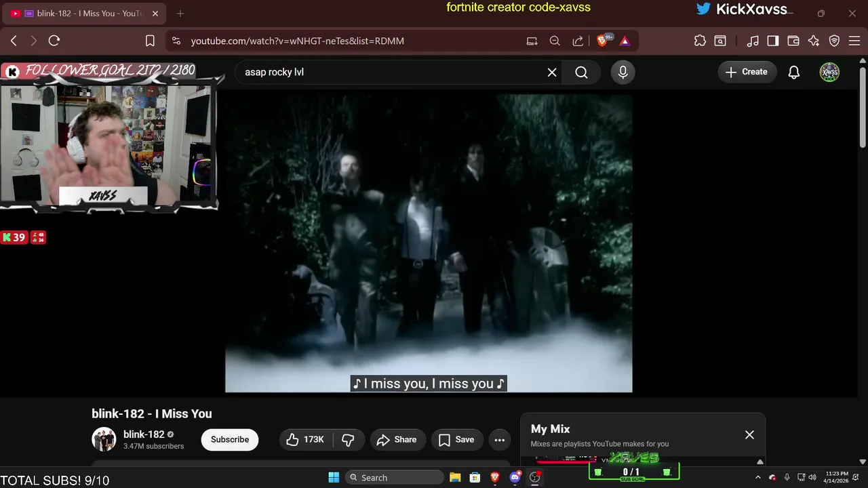The image size is (868, 488).
Task: Reload the YouTube page
Action: (54, 41)
